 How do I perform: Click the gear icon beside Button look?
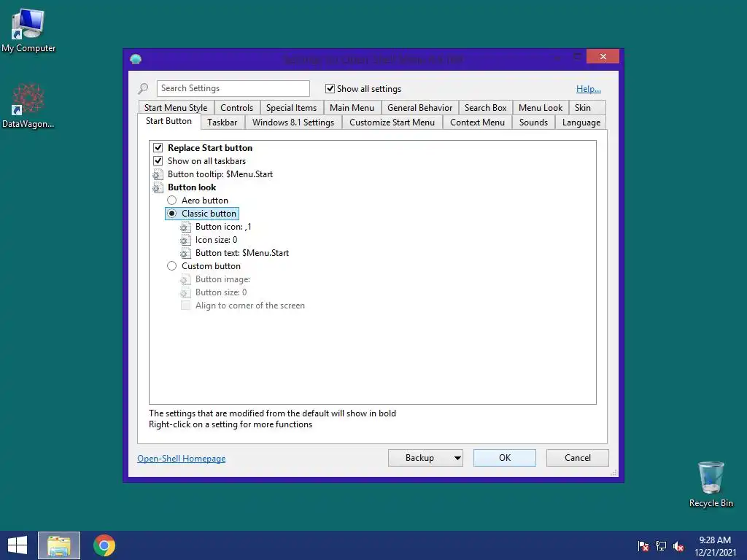point(158,187)
